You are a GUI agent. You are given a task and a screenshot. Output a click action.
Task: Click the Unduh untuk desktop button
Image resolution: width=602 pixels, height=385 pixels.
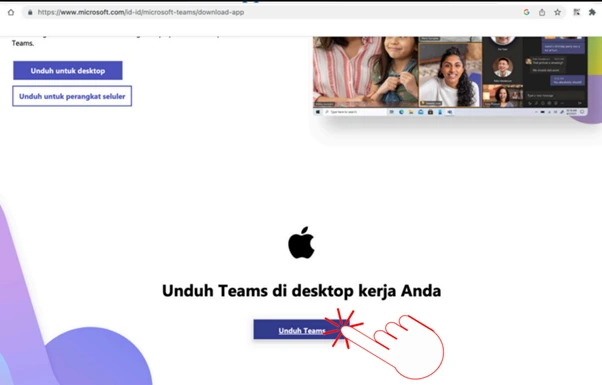pyautogui.click(x=68, y=71)
